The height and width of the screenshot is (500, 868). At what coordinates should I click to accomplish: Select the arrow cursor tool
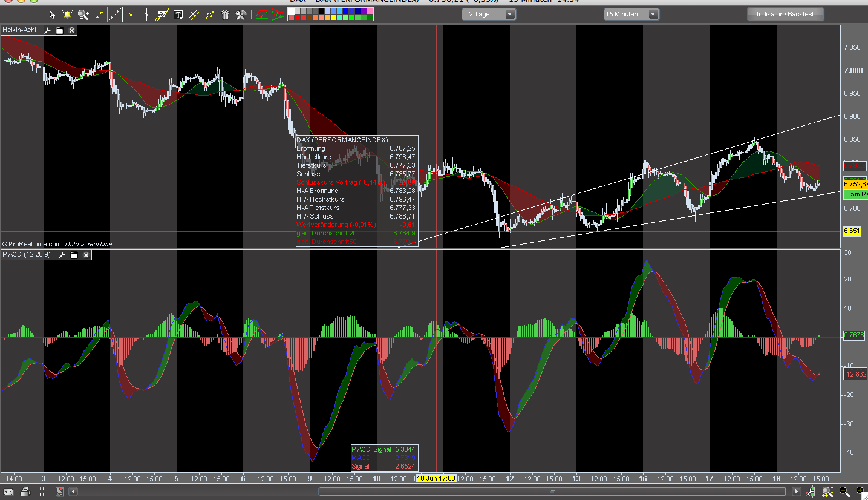click(52, 15)
